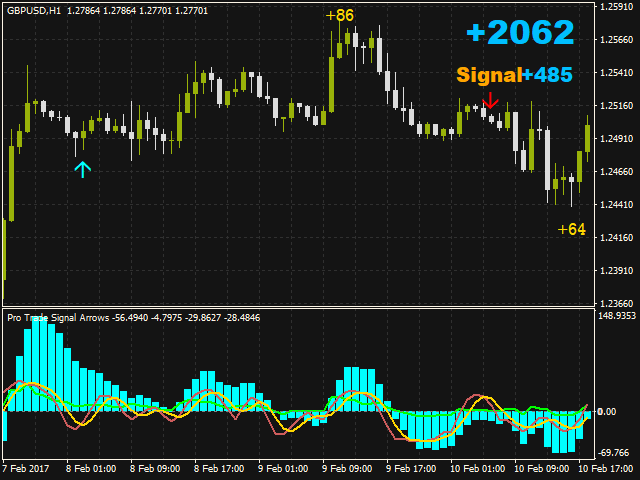
Task: Click the 10 Feb 17:00 time axis label
Action: 606,468
